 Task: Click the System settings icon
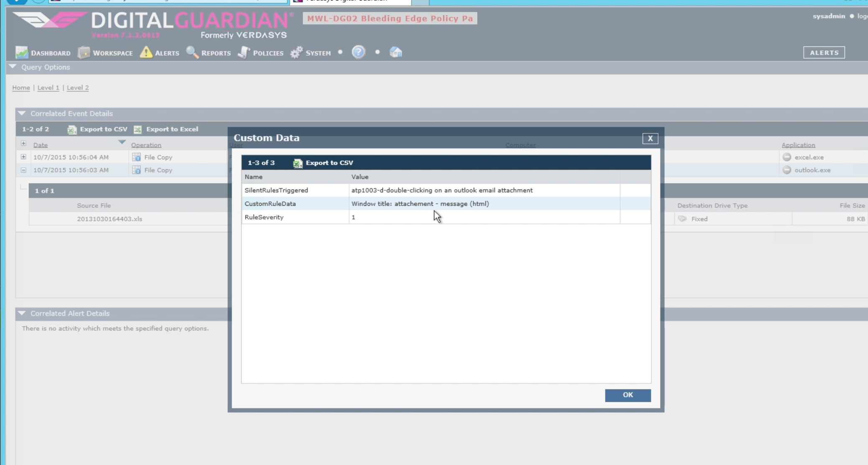click(x=297, y=52)
